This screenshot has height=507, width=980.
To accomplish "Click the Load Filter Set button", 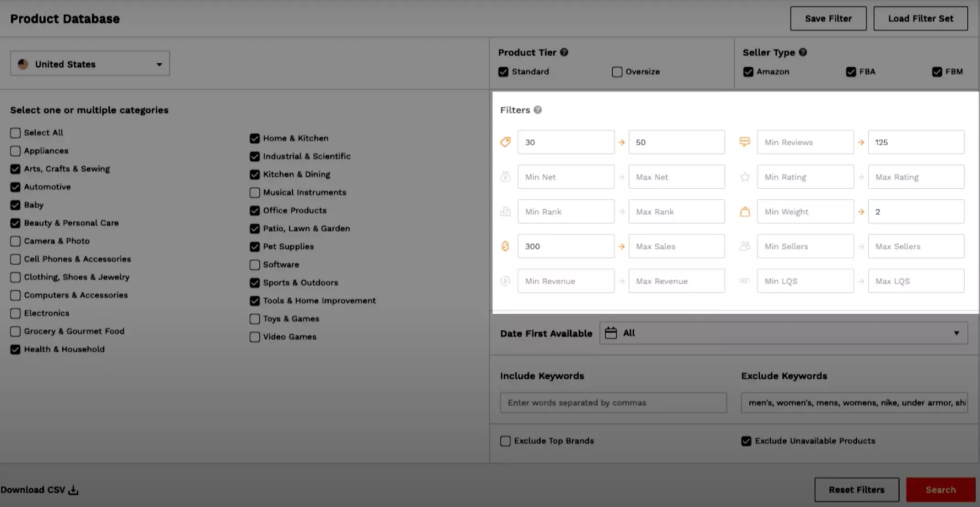I will tap(921, 19).
